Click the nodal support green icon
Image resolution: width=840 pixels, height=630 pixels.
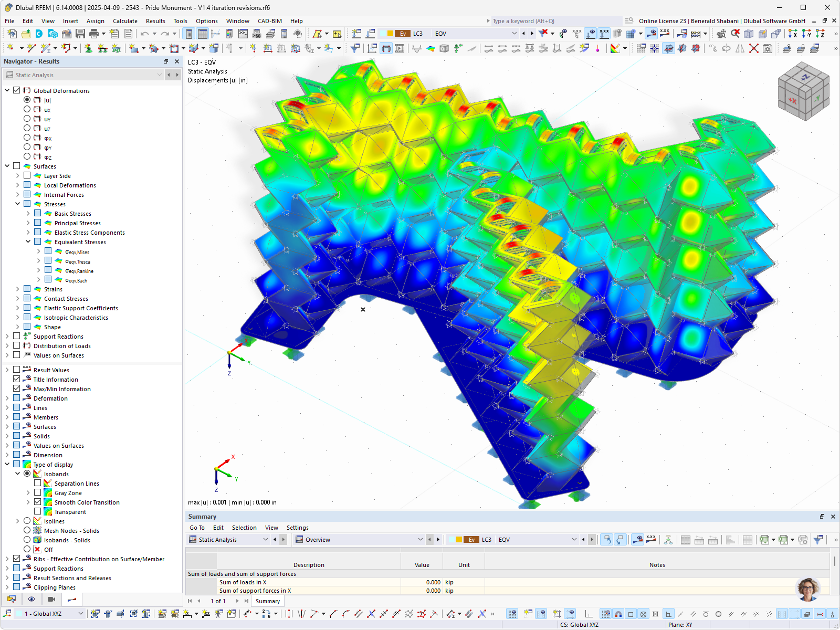pos(88,48)
